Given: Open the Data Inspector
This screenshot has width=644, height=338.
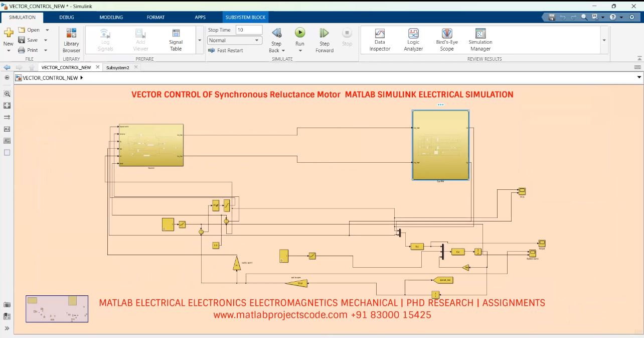Looking at the screenshot, I should tap(380, 40).
